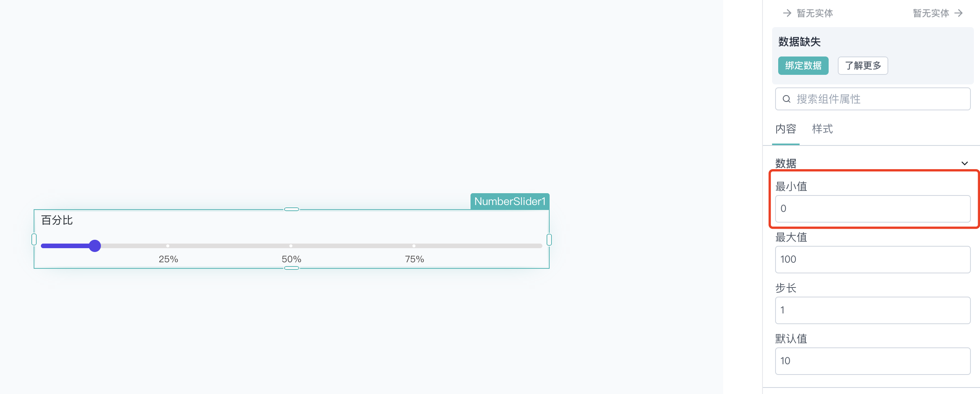Switch to the 样式 tab
The image size is (980, 394).
click(822, 129)
